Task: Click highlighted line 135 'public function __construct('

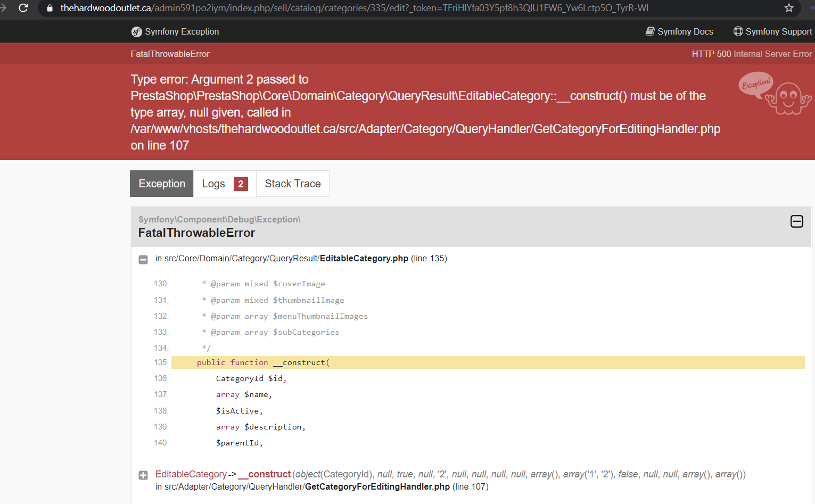Action: pos(488,362)
